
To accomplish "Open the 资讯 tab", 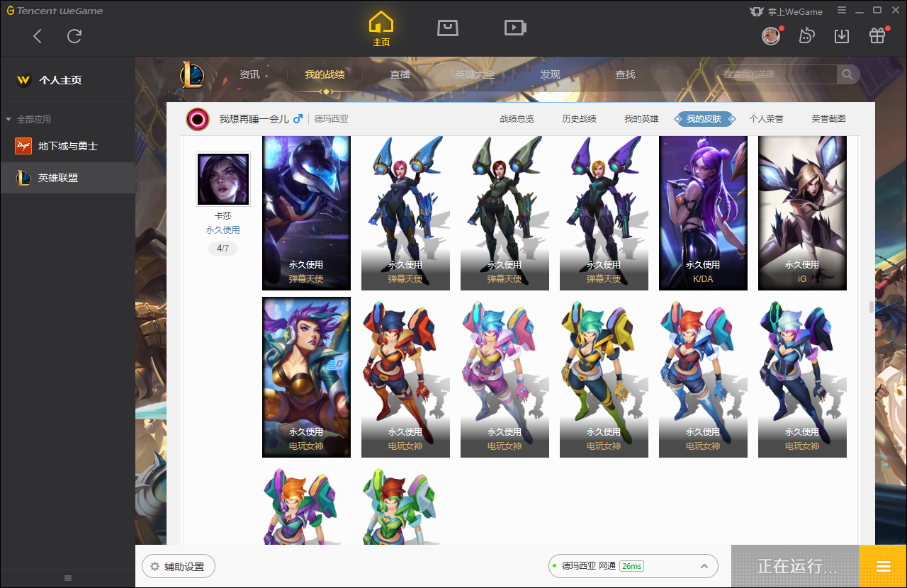I will (x=249, y=74).
